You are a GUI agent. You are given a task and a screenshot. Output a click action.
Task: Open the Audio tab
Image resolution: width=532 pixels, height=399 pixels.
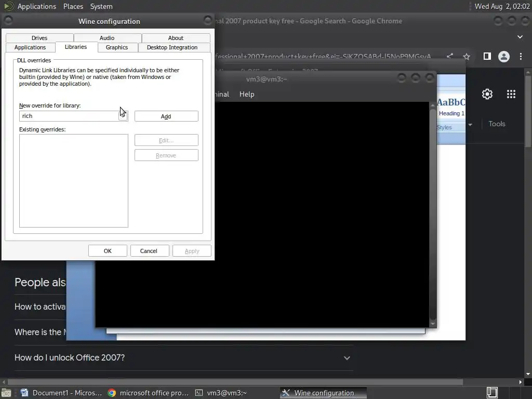[x=107, y=38]
